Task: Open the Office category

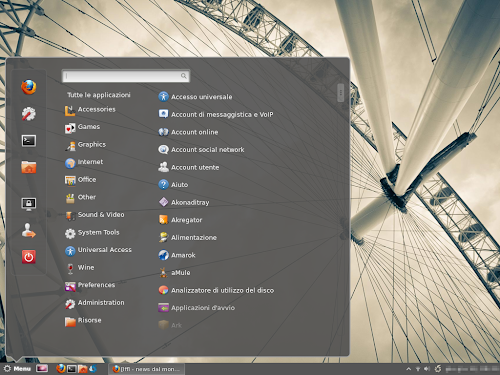Action: 80,180
